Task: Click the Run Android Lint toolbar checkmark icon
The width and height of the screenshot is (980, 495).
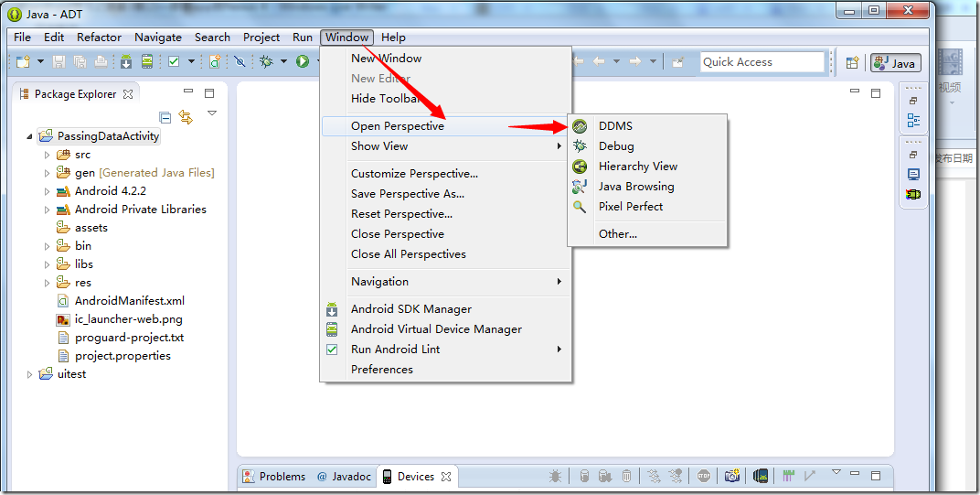Action: pyautogui.click(x=174, y=61)
